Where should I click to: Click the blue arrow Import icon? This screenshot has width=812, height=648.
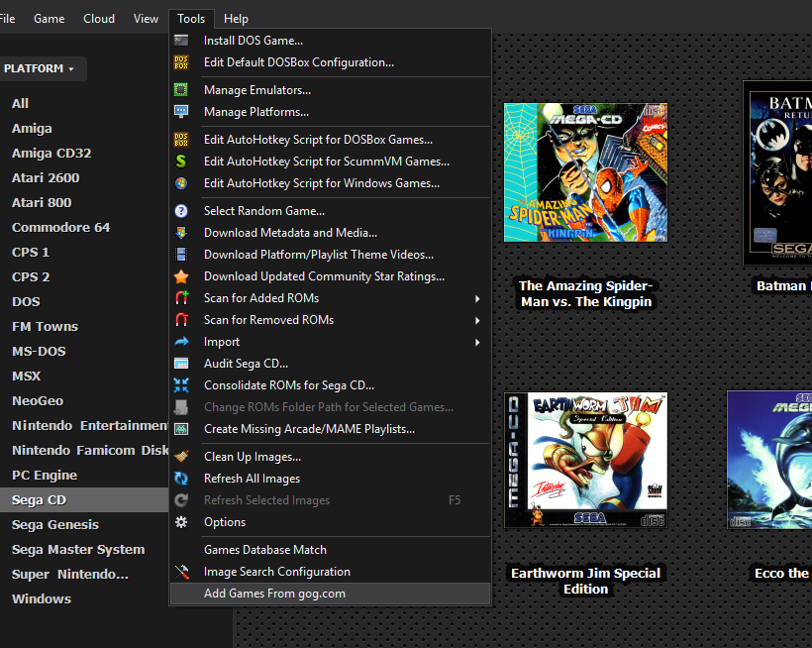pyautogui.click(x=181, y=342)
